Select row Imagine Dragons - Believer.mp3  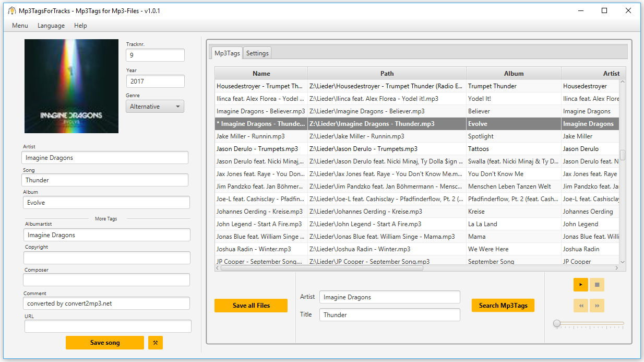(417, 111)
